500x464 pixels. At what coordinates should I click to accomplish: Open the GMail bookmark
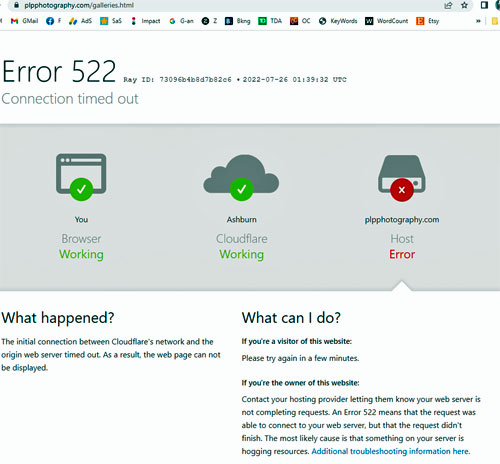[x=24, y=21]
